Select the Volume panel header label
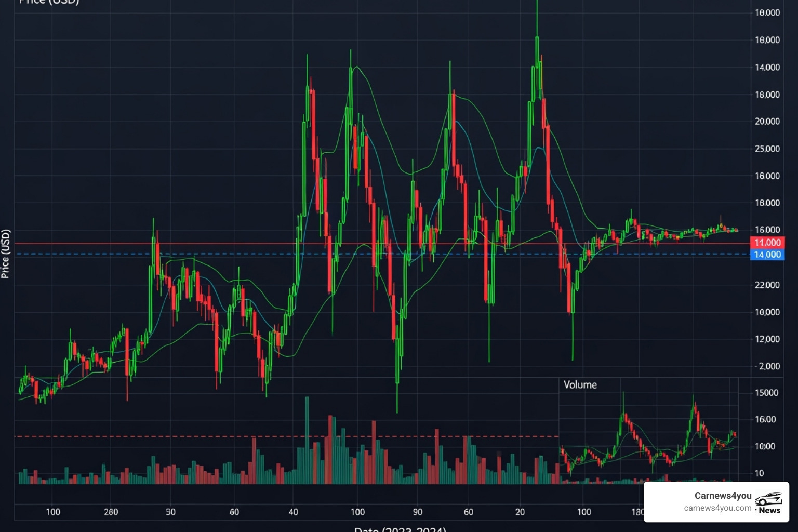The width and height of the screenshot is (798, 532). tap(580, 385)
